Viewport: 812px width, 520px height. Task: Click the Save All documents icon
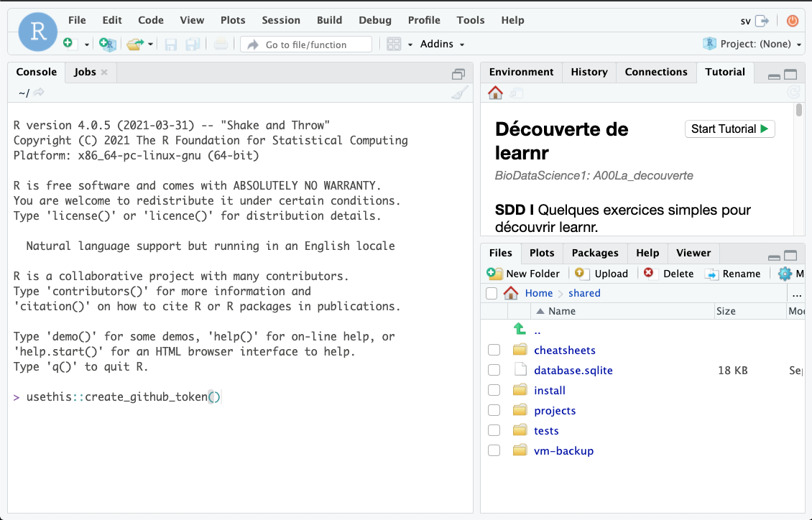coord(193,45)
